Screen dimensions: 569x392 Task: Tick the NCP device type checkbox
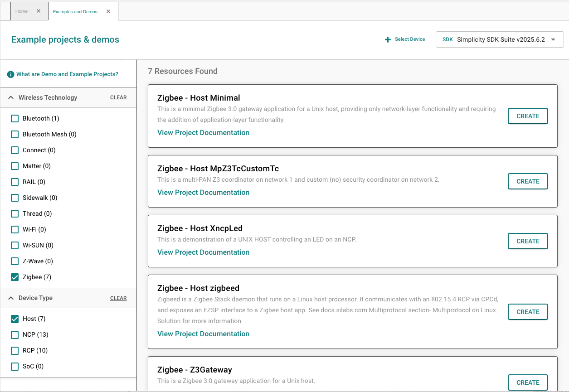(15, 335)
